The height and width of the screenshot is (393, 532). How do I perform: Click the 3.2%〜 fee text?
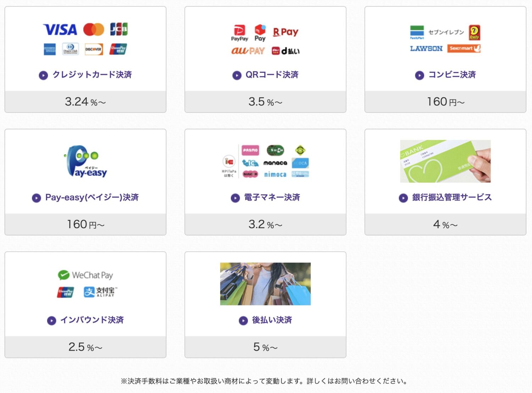(x=265, y=224)
